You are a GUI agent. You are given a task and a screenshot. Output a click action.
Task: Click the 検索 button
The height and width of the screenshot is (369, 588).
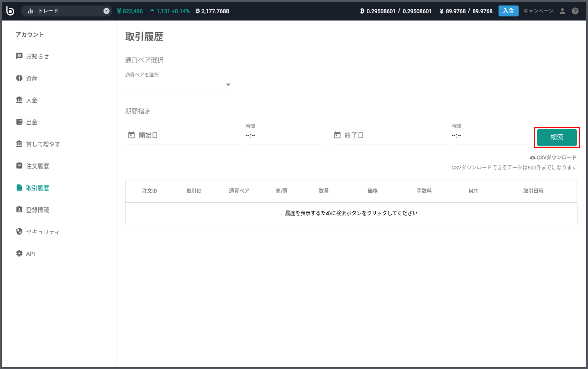557,137
